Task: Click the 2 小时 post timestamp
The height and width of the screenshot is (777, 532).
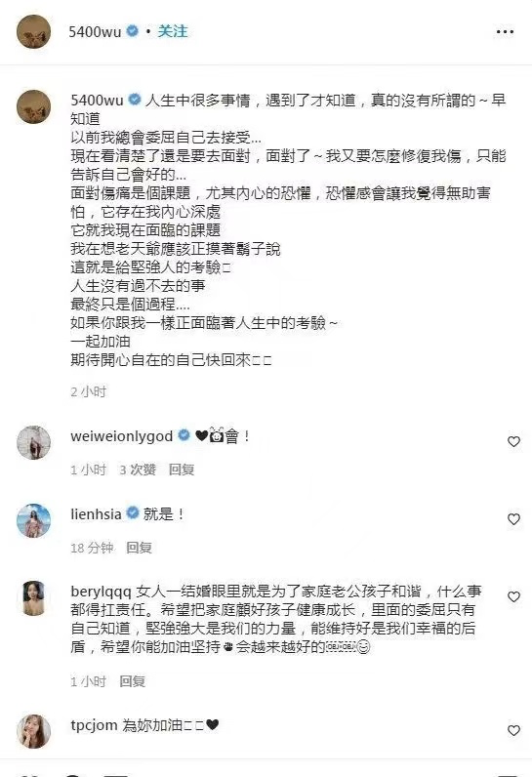Action: [89, 392]
